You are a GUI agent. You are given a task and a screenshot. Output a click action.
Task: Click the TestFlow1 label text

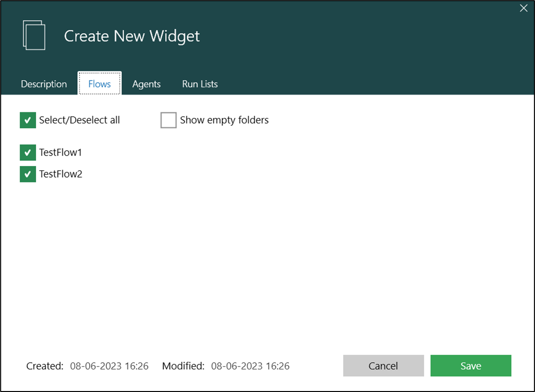[61, 152]
